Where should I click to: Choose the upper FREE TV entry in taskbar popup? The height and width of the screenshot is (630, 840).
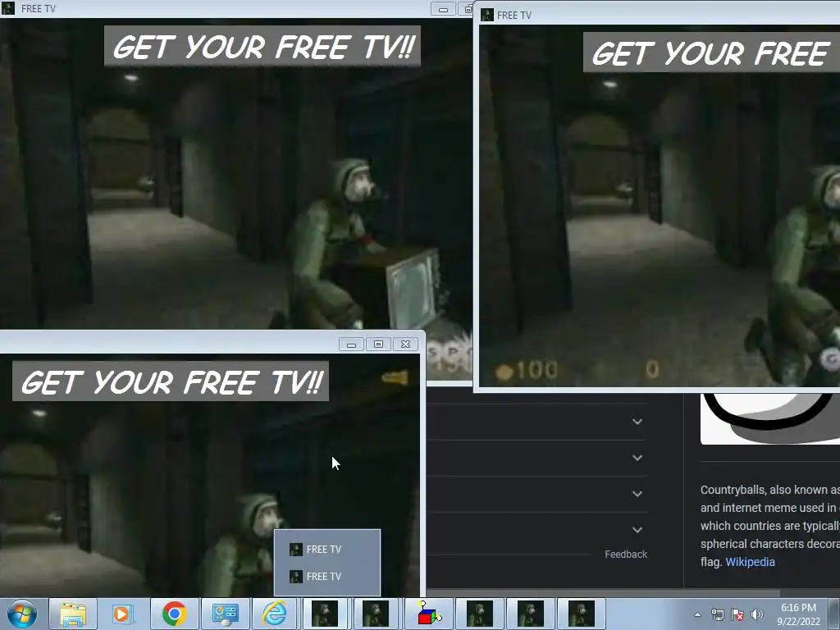327,549
